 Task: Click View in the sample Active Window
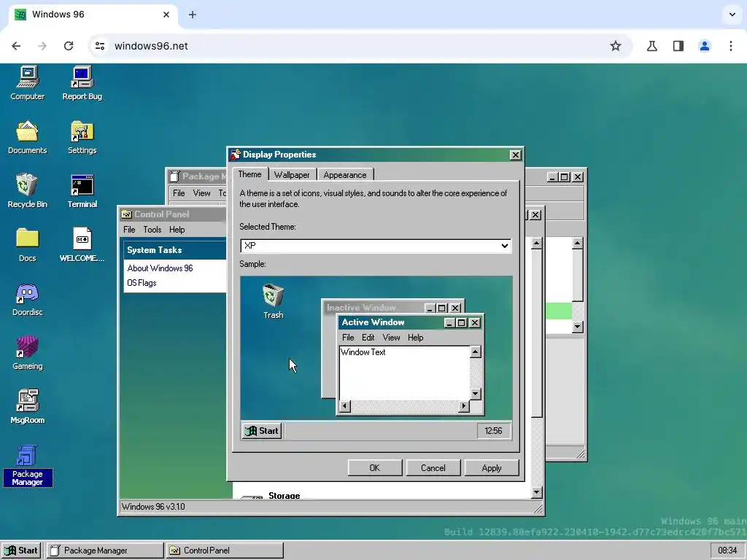tap(391, 338)
